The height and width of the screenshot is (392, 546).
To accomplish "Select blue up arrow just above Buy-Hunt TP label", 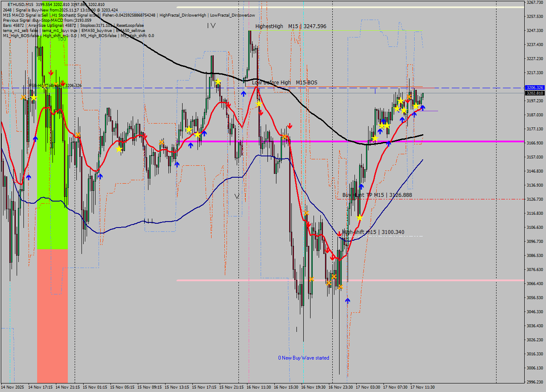I will point(361,187).
